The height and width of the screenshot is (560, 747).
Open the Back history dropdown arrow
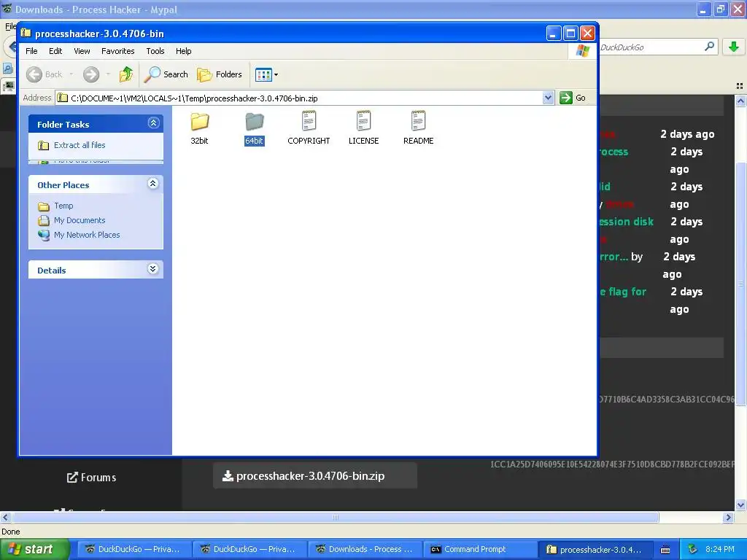(x=71, y=74)
